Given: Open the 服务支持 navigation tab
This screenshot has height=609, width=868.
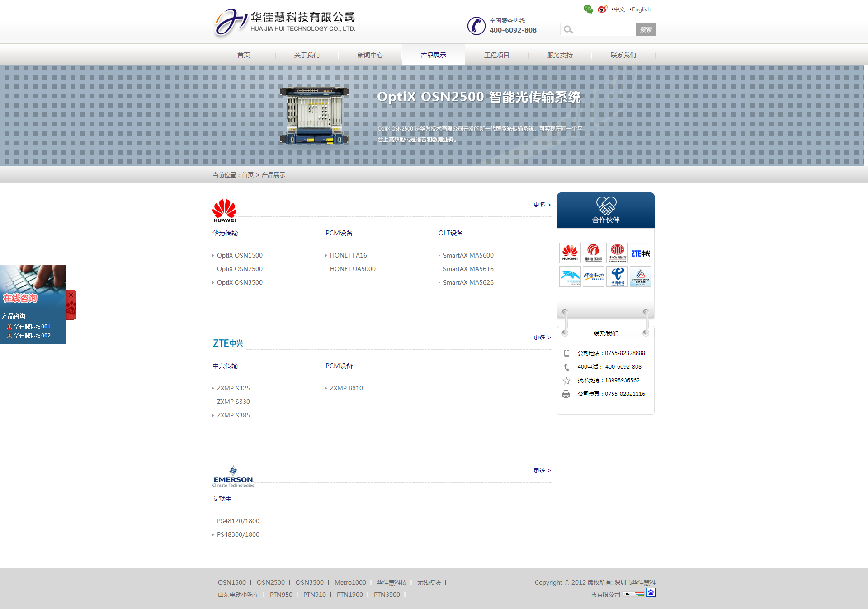Looking at the screenshot, I should (560, 55).
